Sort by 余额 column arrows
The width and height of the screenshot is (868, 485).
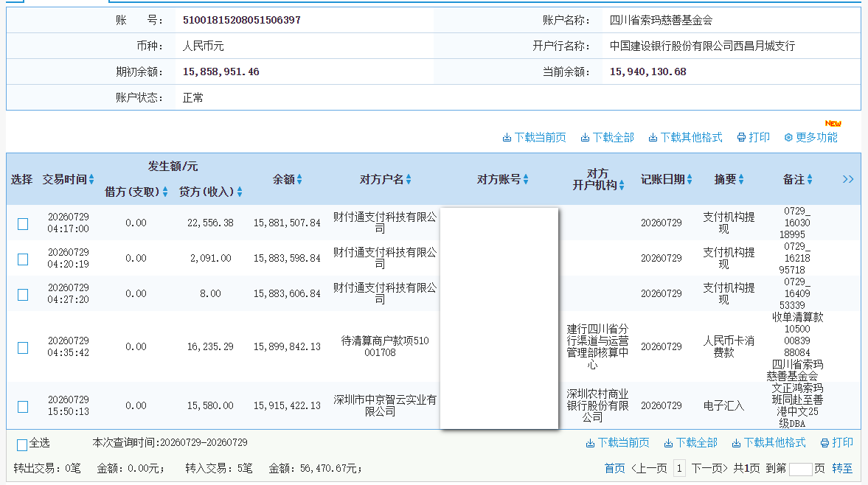click(x=299, y=179)
